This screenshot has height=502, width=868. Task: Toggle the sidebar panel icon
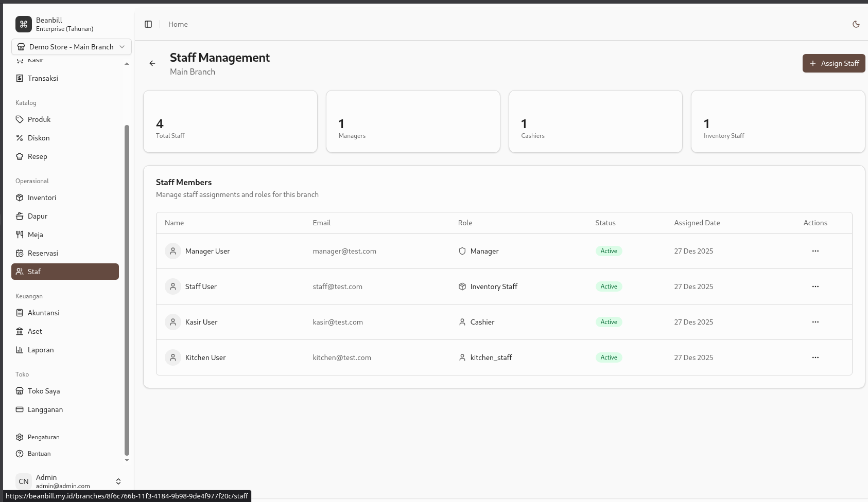pyautogui.click(x=148, y=24)
